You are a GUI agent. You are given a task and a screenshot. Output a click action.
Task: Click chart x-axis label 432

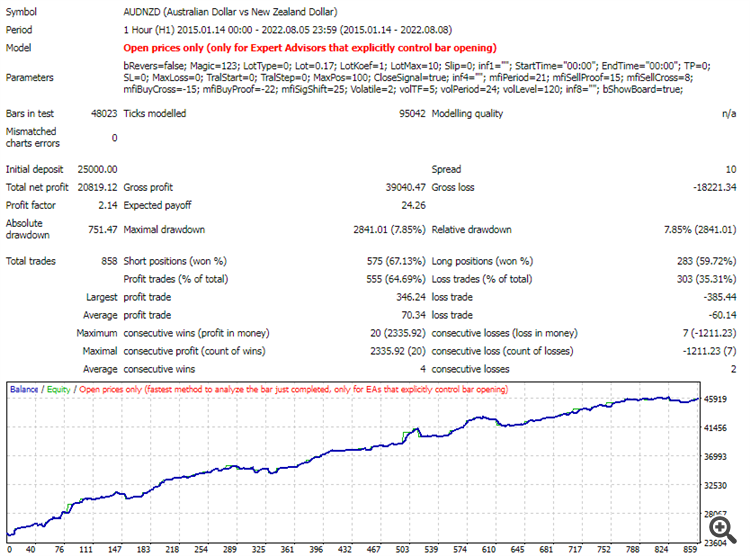[x=345, y=549]
